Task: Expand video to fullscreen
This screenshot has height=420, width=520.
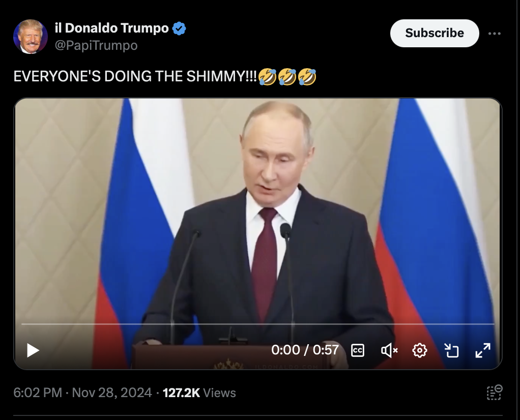Action: point(482,350)
